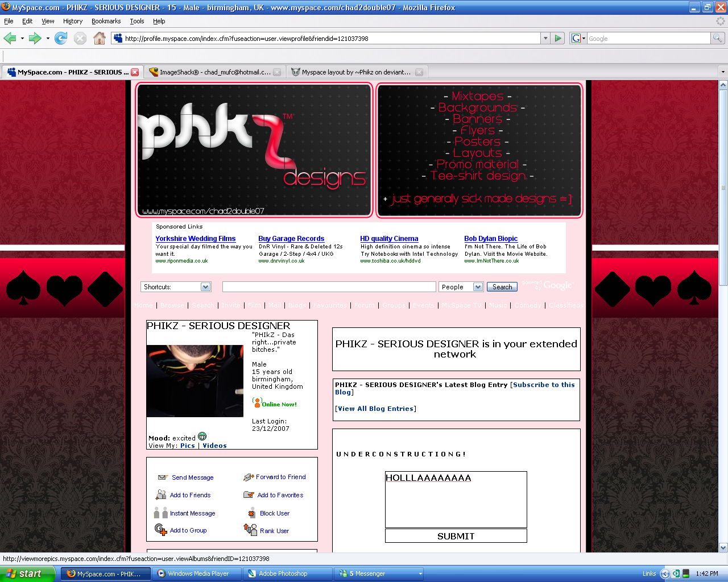Open the View All Blog Entries link
Viewport: 728px width, 582px height.
pyautogui.click(x=375, y=409)
